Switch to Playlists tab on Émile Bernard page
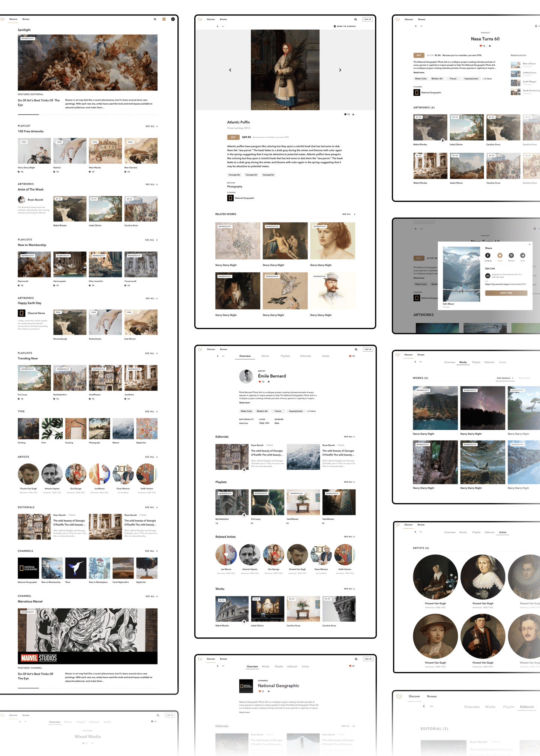The width and height of the screenshot is (540, 756). click(285, 356)
